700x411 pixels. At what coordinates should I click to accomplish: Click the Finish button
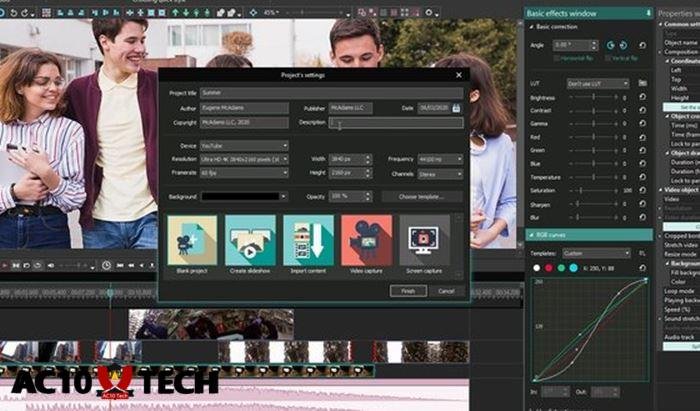tap(408, 291)
